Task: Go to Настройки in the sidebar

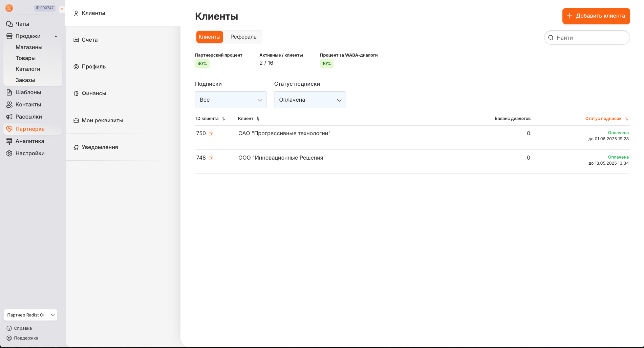Action: point(30,153)
